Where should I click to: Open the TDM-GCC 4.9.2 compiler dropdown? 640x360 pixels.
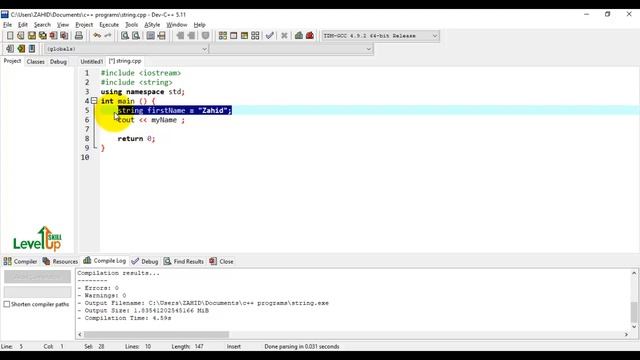(380, 36)
